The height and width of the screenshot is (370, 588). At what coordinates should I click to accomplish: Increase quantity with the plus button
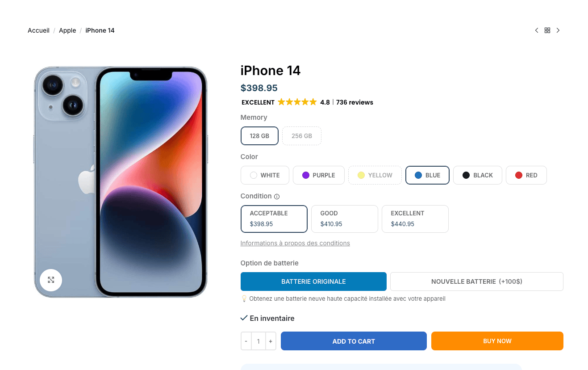tap(271, 341)
